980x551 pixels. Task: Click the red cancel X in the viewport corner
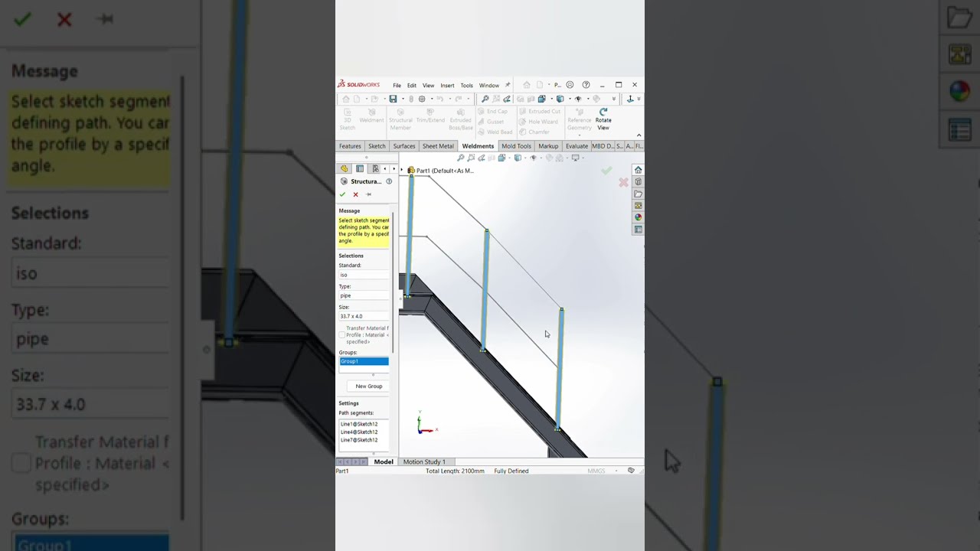point(623,182)
